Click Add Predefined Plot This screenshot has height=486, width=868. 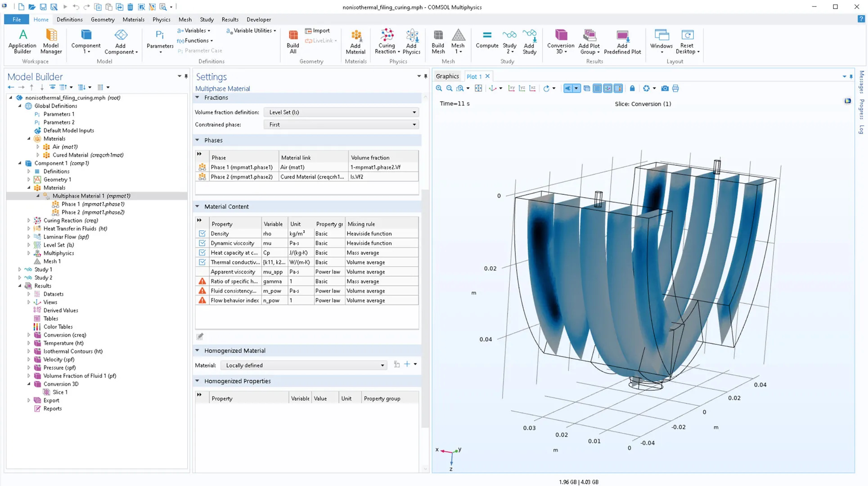622,41
